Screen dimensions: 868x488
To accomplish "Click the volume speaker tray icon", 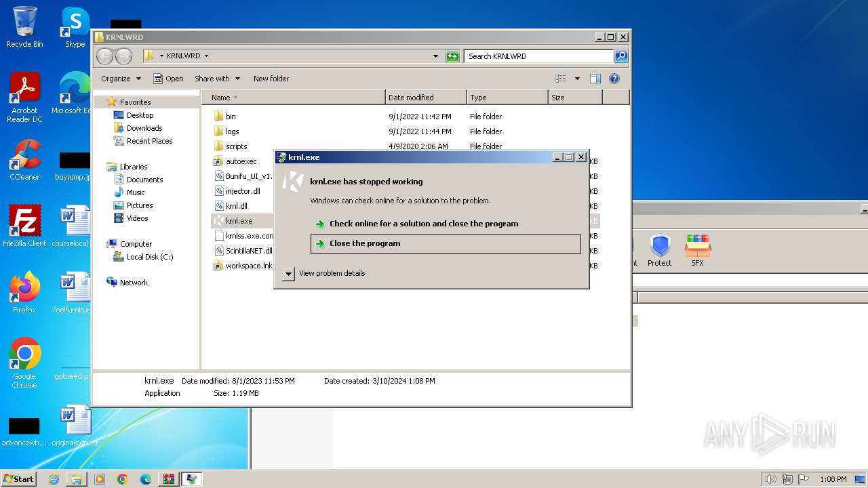I will tap(770, 479).
